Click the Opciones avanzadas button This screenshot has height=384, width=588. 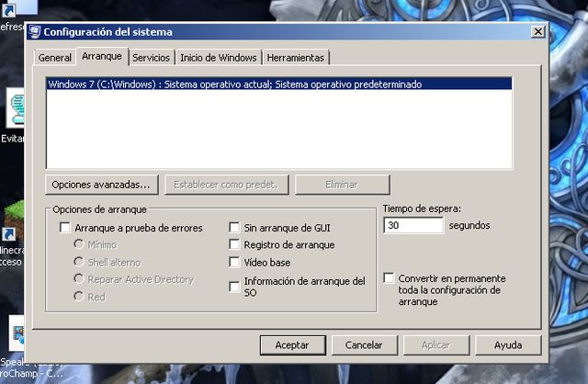(x=102, y=185)
